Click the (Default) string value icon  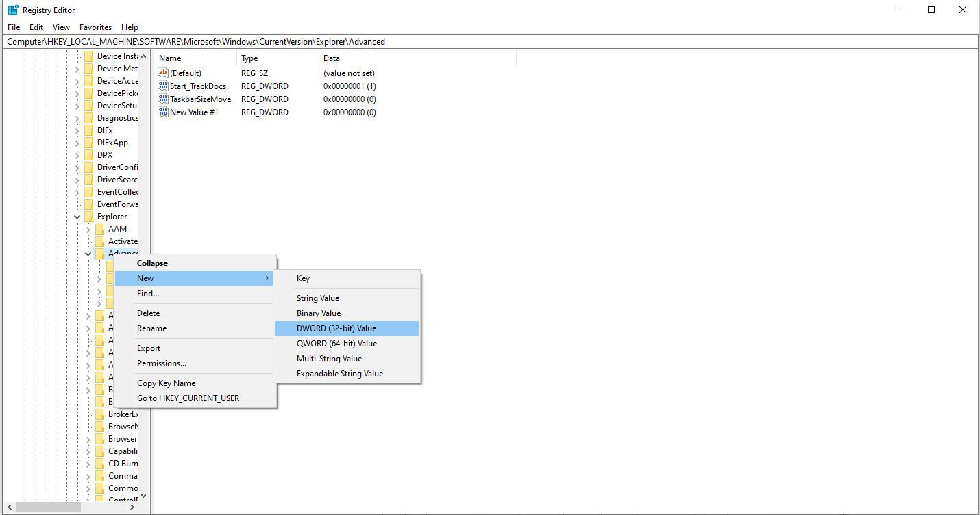pos(163,73)
